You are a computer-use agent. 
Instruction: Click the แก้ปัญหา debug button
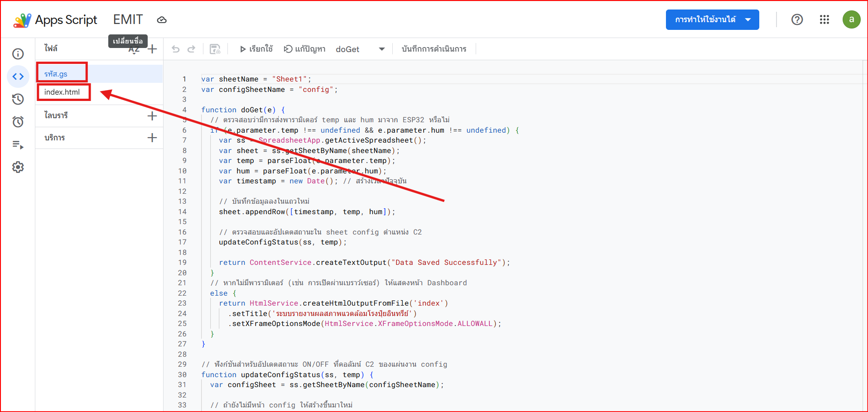[304, 49]
